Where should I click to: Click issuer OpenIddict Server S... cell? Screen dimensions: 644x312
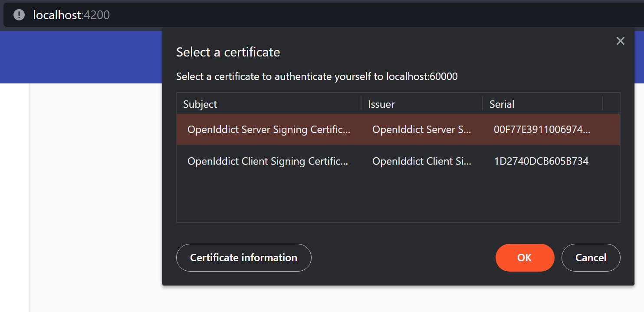click(421, 129)
